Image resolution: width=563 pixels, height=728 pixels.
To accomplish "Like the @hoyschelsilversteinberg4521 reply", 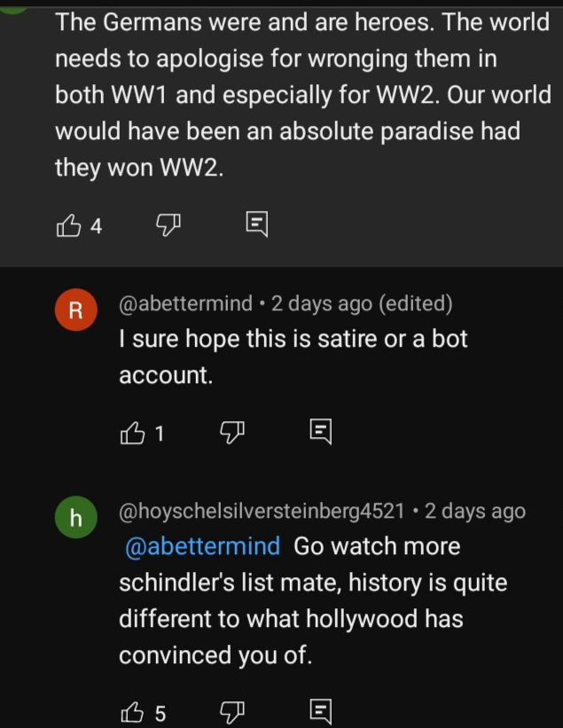I will [132, 712].
